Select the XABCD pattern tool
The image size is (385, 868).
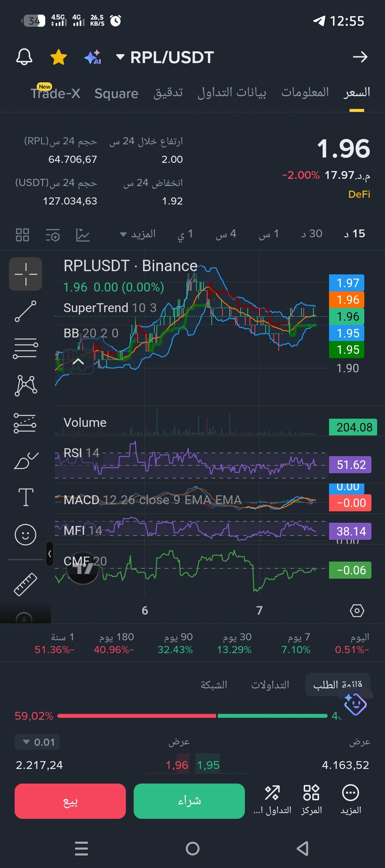tap(26, 386)
